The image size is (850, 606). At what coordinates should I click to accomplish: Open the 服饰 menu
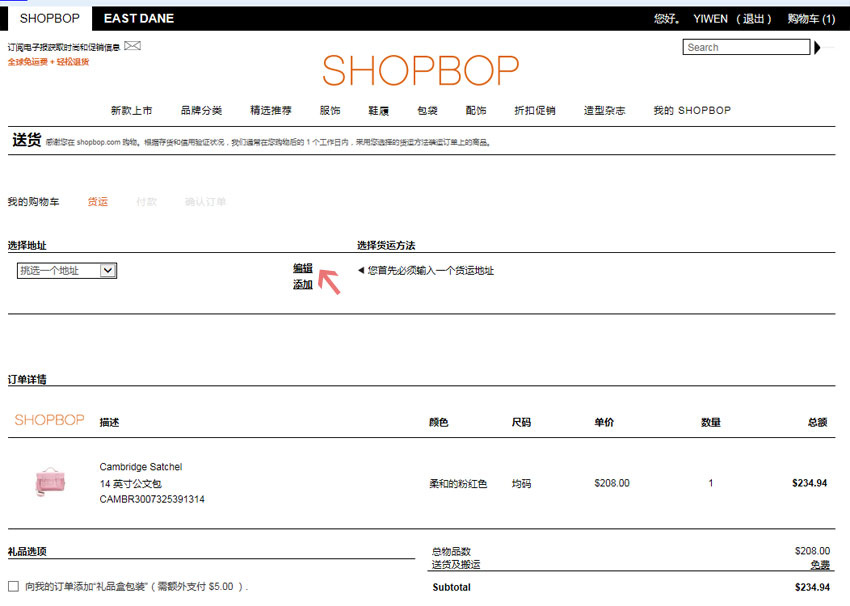330,111
